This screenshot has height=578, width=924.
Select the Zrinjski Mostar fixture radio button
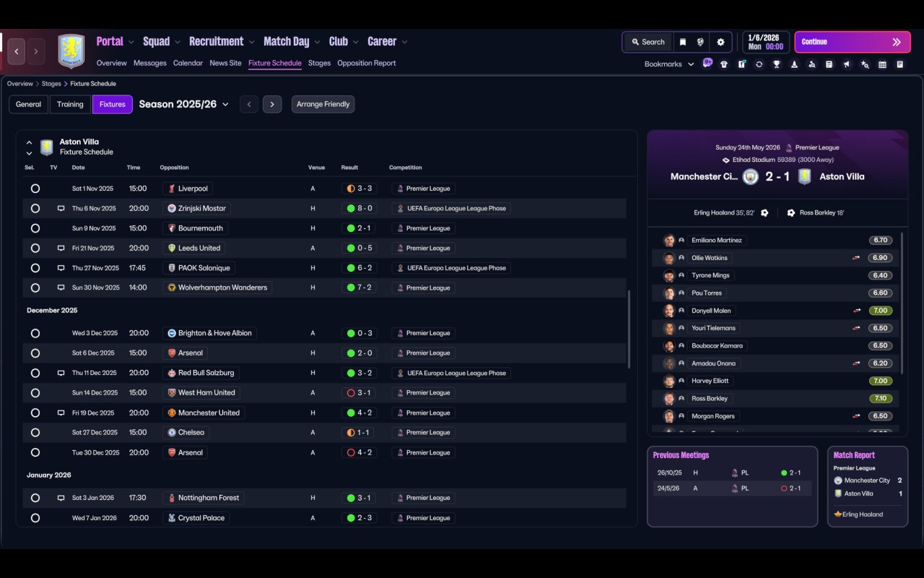(35, 208)
